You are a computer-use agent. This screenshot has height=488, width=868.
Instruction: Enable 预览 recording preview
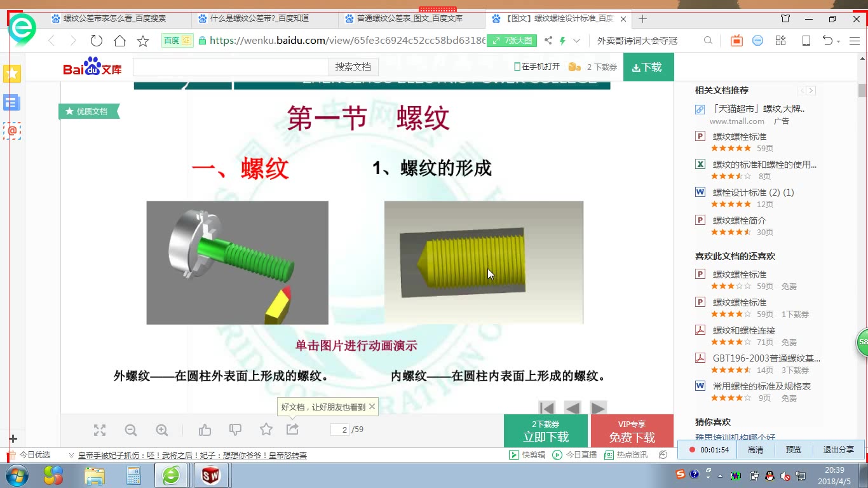(793, 449)
